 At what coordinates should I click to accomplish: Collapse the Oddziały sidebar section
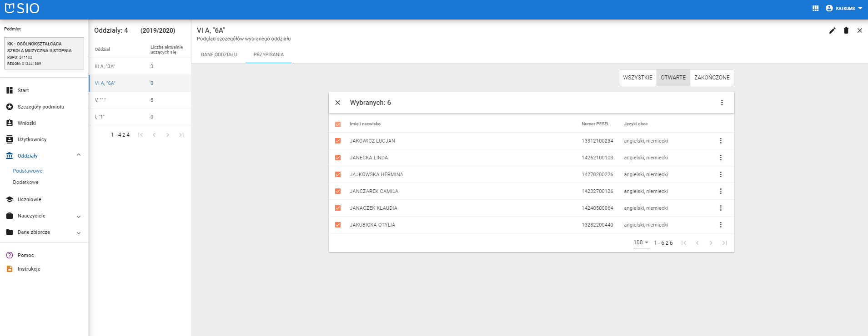point(79,155)
